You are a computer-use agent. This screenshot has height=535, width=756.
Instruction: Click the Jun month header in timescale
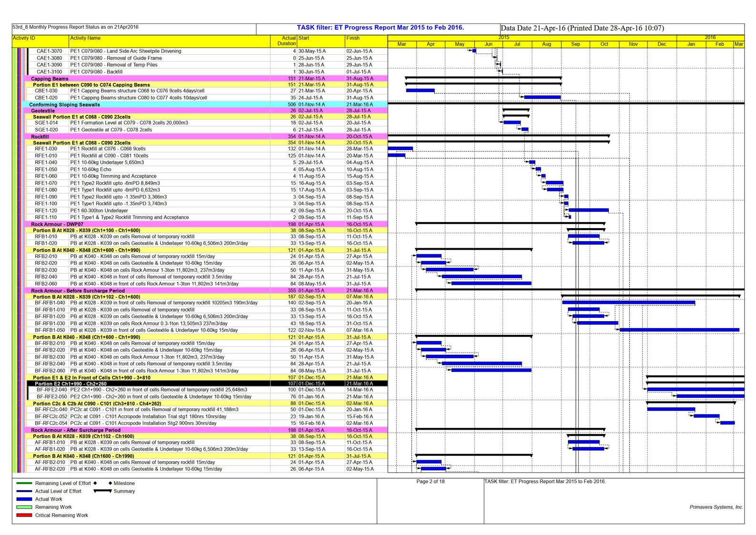(488, 44)
